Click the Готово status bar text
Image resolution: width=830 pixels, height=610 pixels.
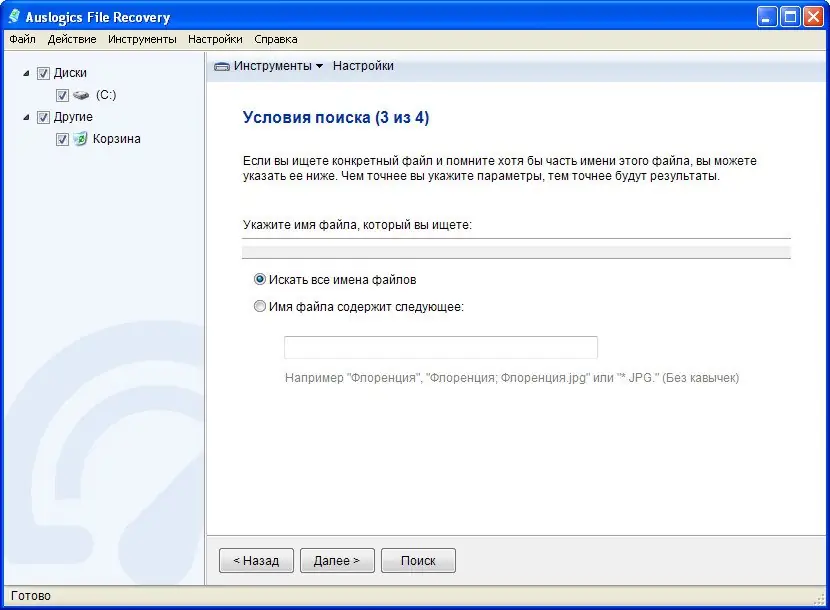click(31, 596)
